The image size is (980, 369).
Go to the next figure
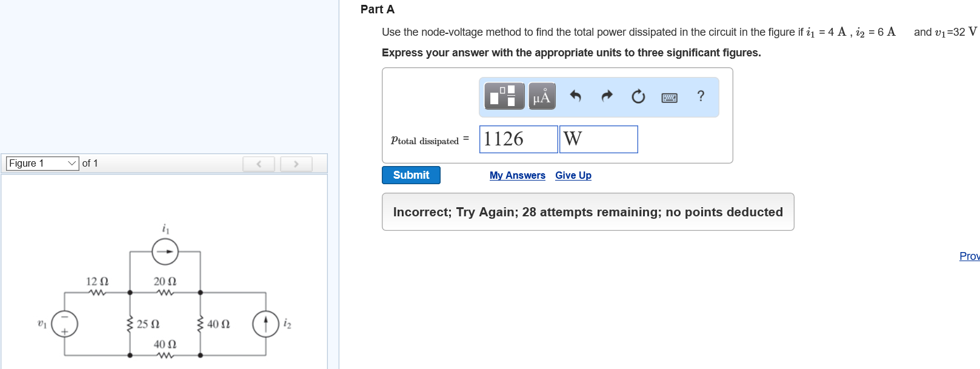tap(296, 164)
